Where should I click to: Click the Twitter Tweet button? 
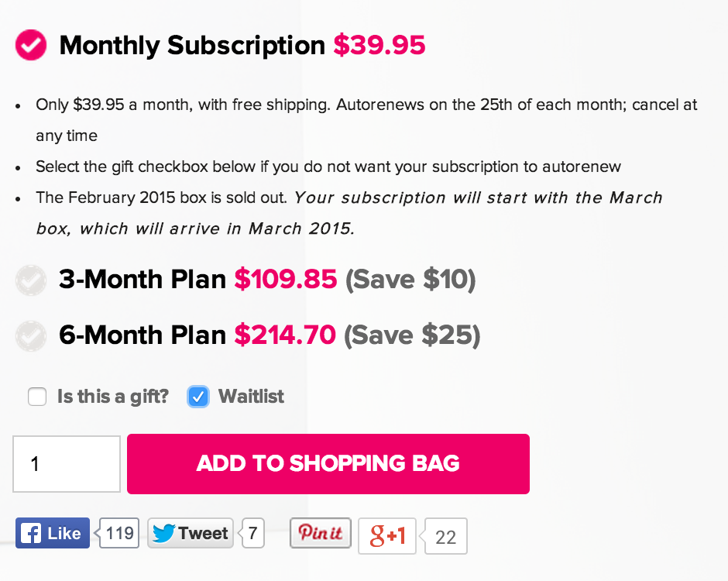pos(191,533)
